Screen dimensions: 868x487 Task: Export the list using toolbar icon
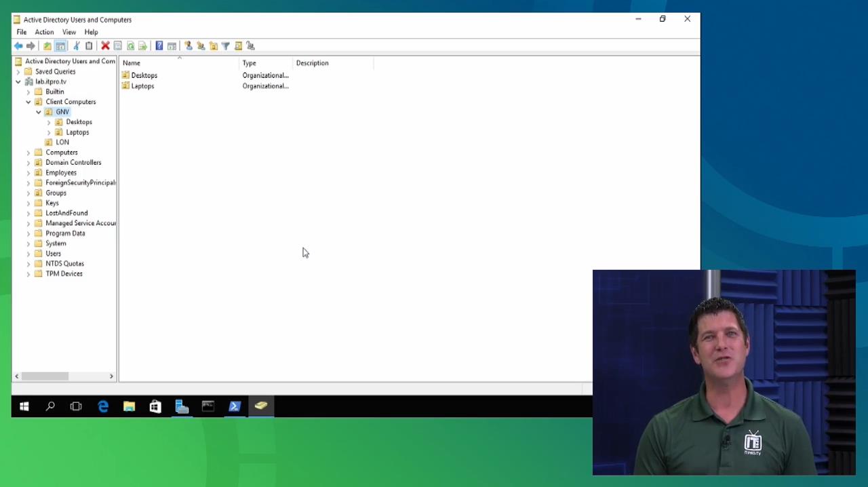(x=142, y=46)
